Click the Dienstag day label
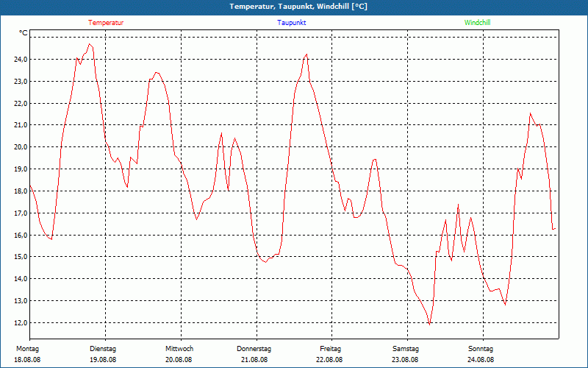Viewport: 588px width, 368px height. (x=103, y=349)
